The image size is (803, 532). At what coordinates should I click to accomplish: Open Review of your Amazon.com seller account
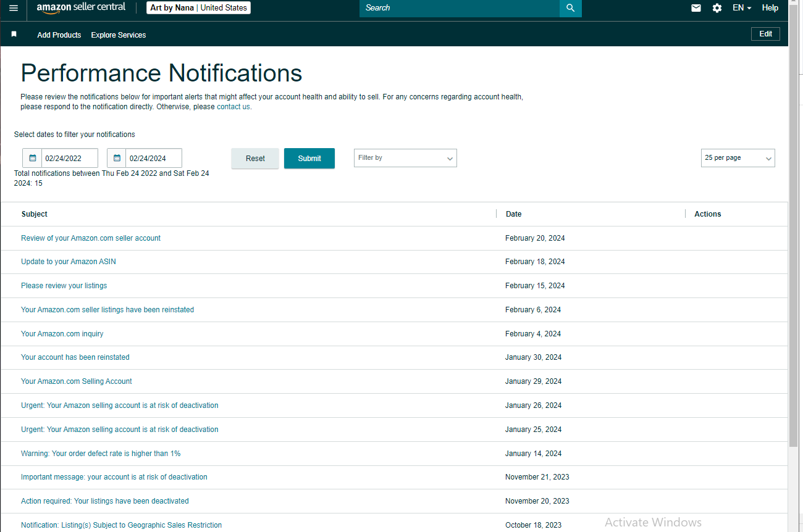tap(91, 238)
